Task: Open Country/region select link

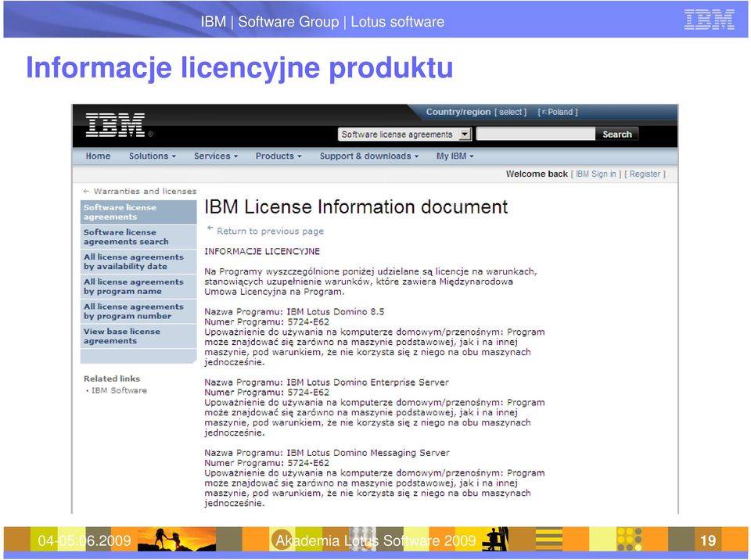Action: tap(511, 112)
